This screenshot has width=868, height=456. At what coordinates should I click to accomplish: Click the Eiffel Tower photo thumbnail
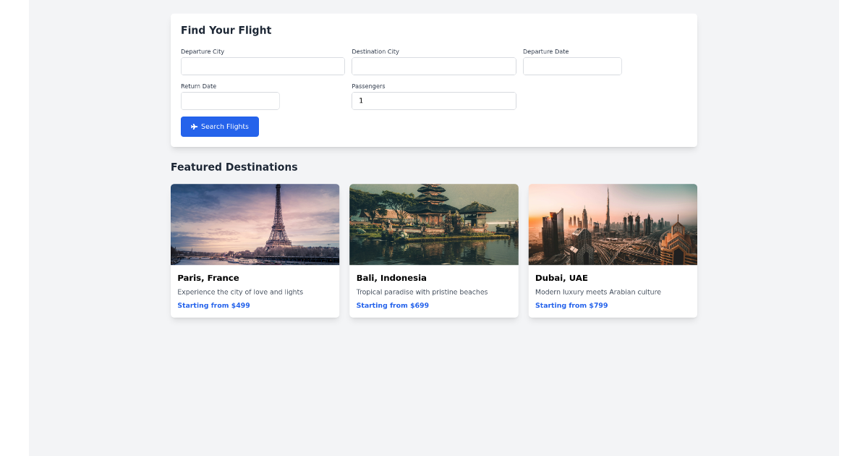pyautogui.click(x=255, y=224)
